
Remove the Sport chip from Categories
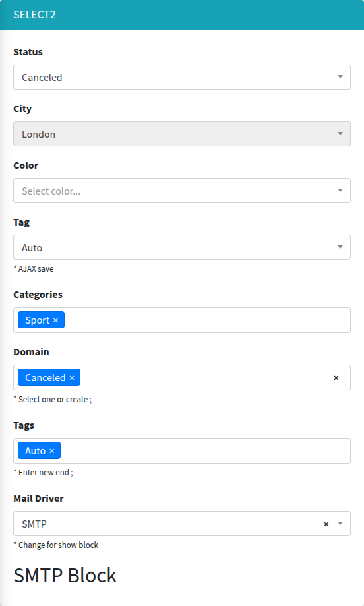tap(55, 320)
